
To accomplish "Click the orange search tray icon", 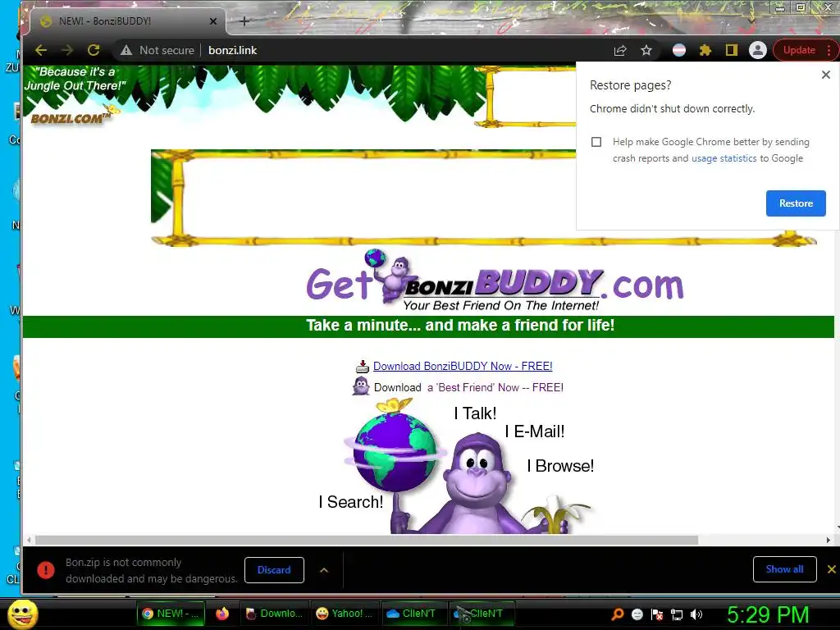I will pyautogui.click(x=618, y=614).
